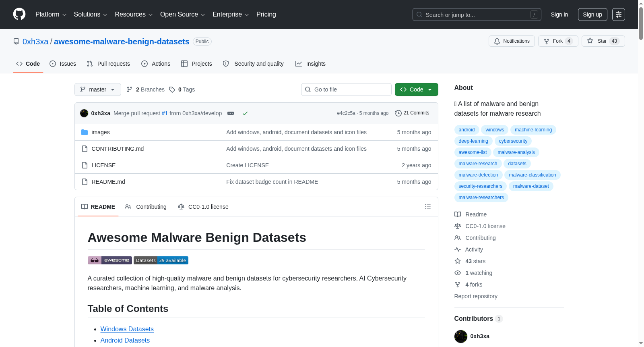
Task: Open the README.md file
Action: coord(108,182)
